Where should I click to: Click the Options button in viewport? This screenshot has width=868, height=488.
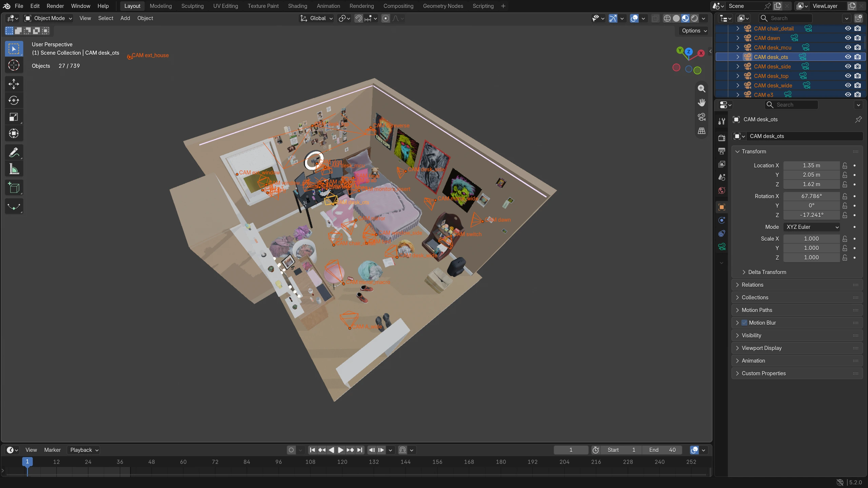tap(694, 30)
